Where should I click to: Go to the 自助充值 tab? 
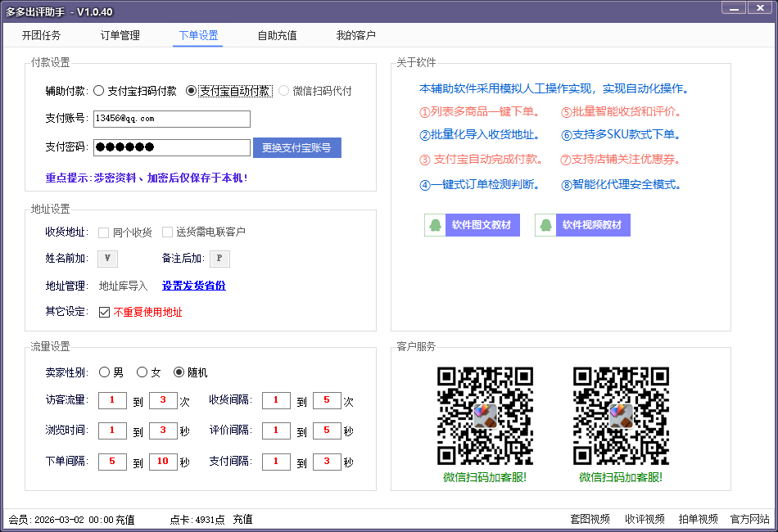pos(278,36)
